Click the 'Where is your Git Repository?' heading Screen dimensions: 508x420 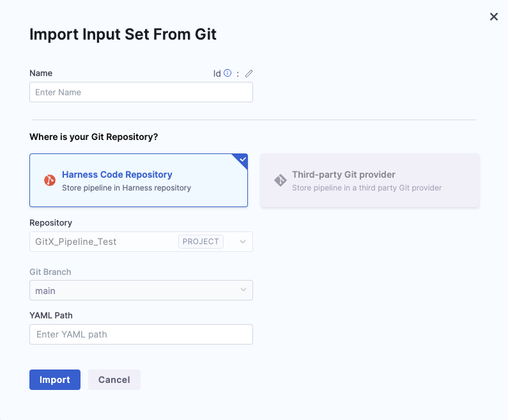click(x=93, y=137)
